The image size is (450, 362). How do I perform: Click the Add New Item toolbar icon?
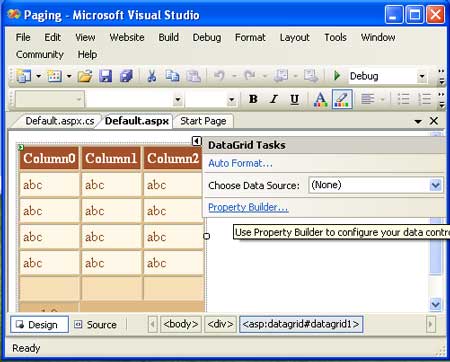coord(54,76)
